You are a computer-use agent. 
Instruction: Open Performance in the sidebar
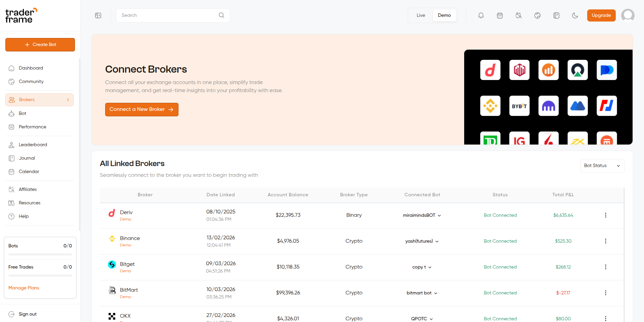click(40, 127)
